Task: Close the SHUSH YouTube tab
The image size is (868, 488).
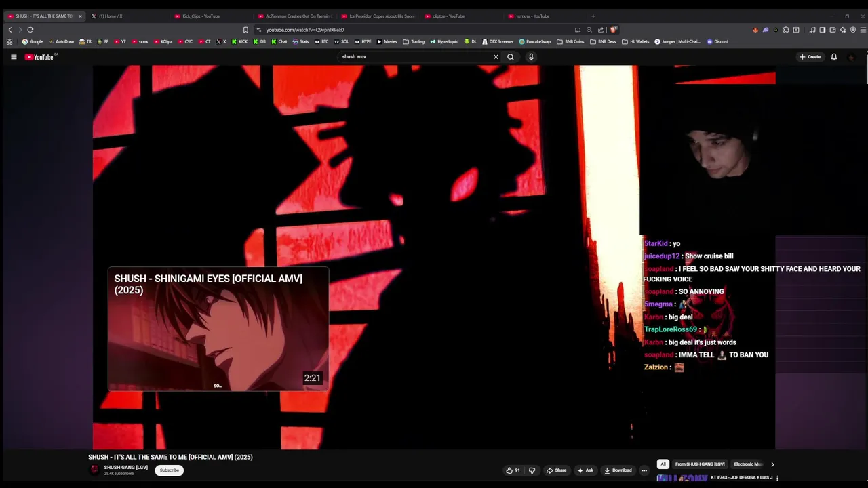Action: pos(80,16)
